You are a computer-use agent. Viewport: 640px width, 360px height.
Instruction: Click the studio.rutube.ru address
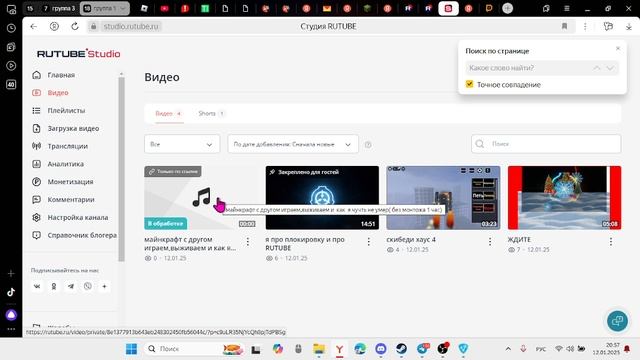click(131, 27)
